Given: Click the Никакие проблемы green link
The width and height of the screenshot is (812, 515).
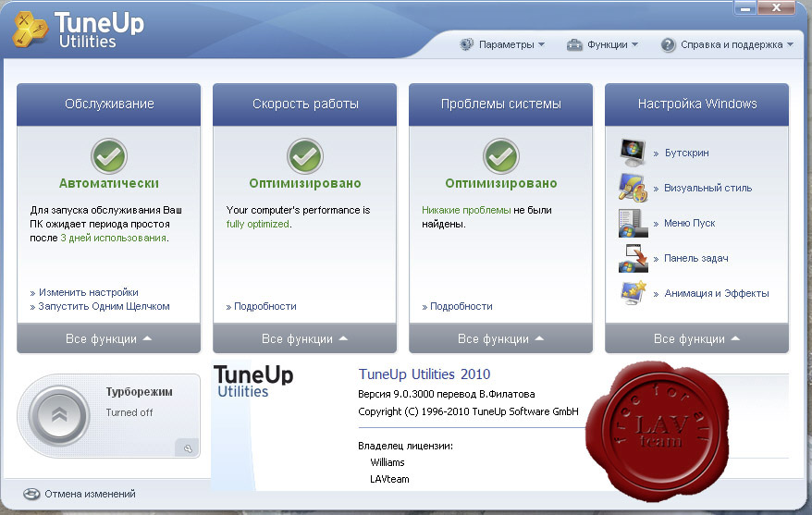Looking at the screenshot, I should (466, 210).
